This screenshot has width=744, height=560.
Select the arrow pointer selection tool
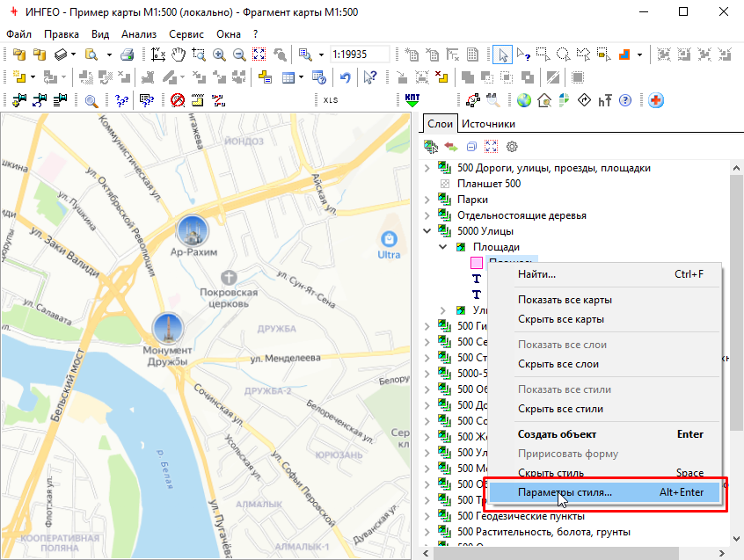coord(502,55)
